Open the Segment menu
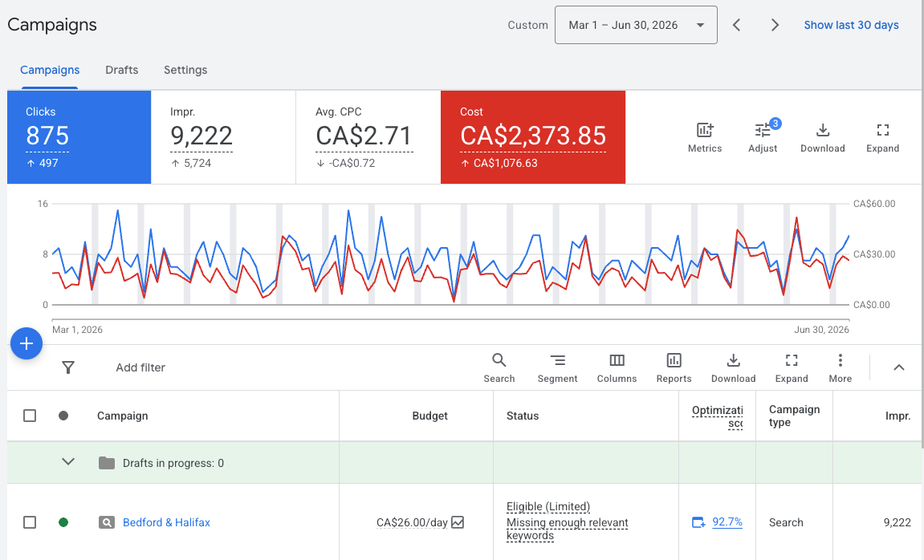 (557, 368)
